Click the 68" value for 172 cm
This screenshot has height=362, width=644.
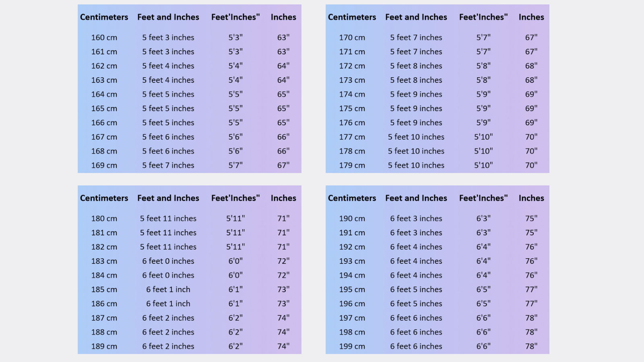pyautogui.click(x=531, y=66)
